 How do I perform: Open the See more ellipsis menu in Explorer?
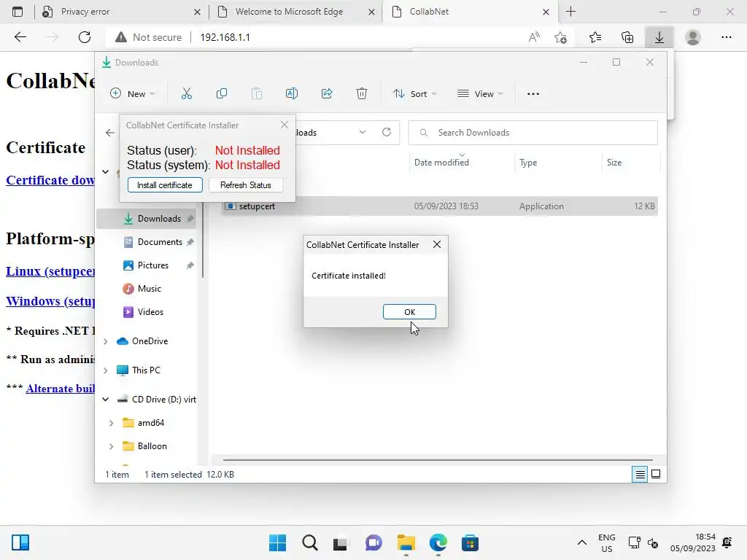(533, 94)
